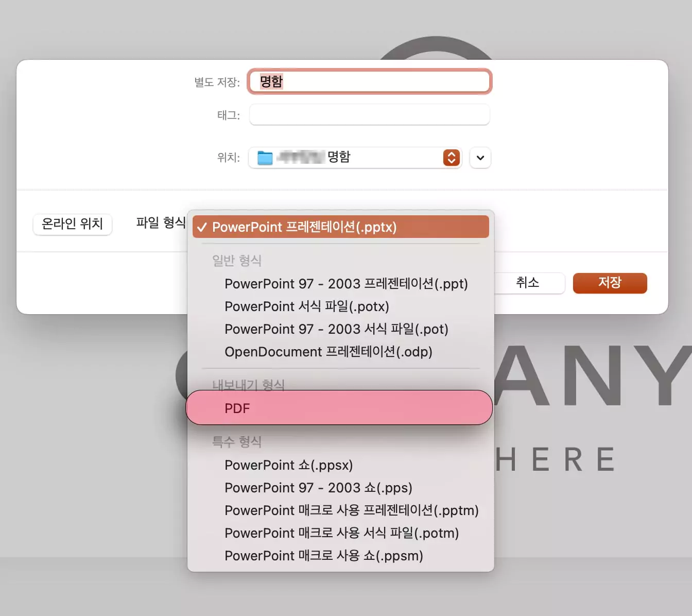
Task: Choose PowerPoint 매크로 사용 쇼(.ppsm)
Action: 340,556
